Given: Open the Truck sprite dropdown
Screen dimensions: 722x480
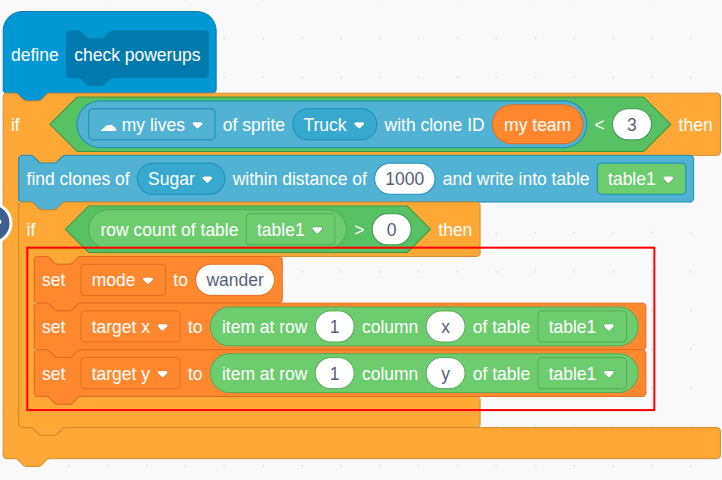Looking at the screenshot, I should click(x=334, y=124).
